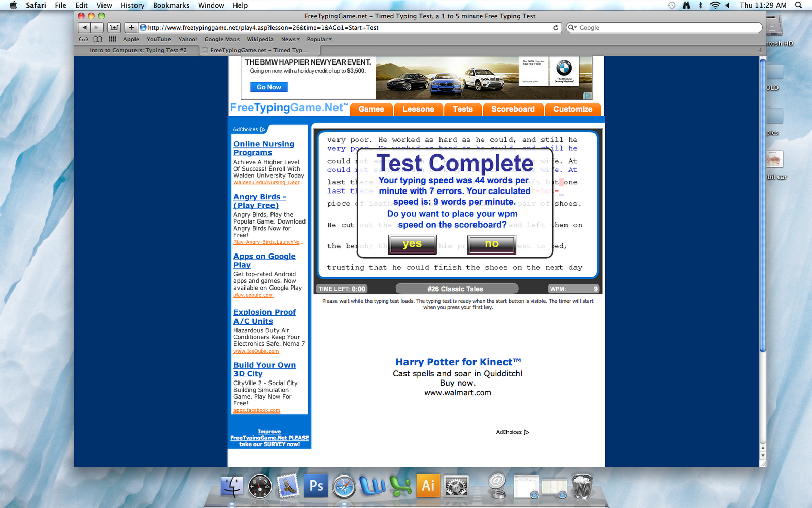Visit www.walmart.com link
This screenshot has height=508, width=812.
(x=458, y=393)
